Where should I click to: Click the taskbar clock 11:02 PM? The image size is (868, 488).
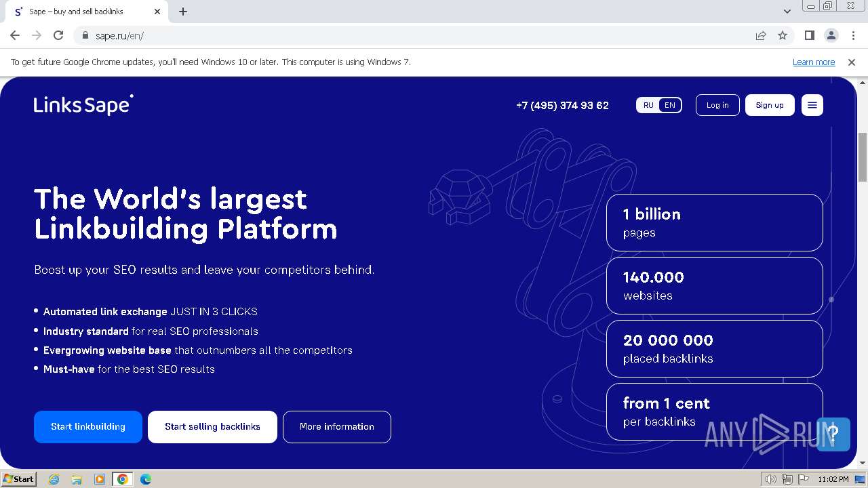(x=833, y=479)
